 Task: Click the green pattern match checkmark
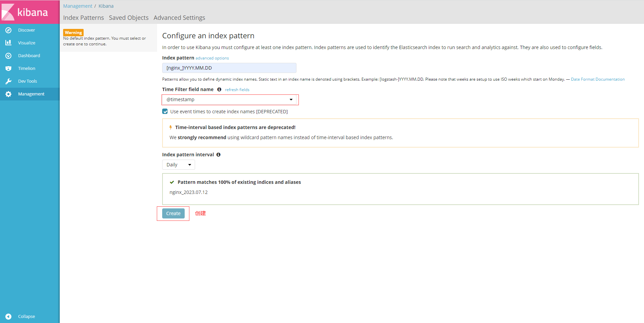pos(172,182)
